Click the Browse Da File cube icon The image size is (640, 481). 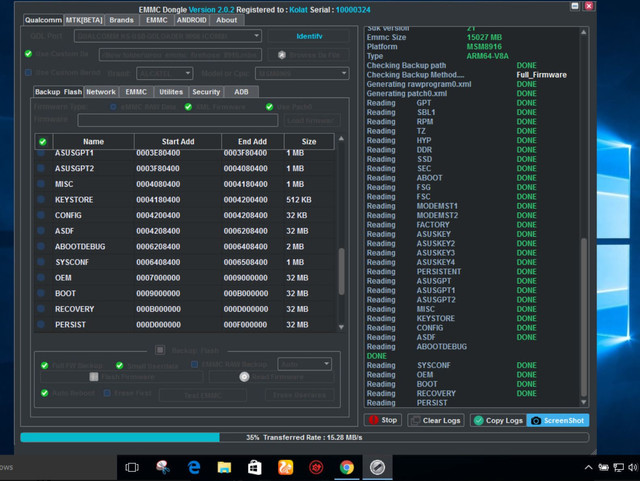(x=282, y=55)
